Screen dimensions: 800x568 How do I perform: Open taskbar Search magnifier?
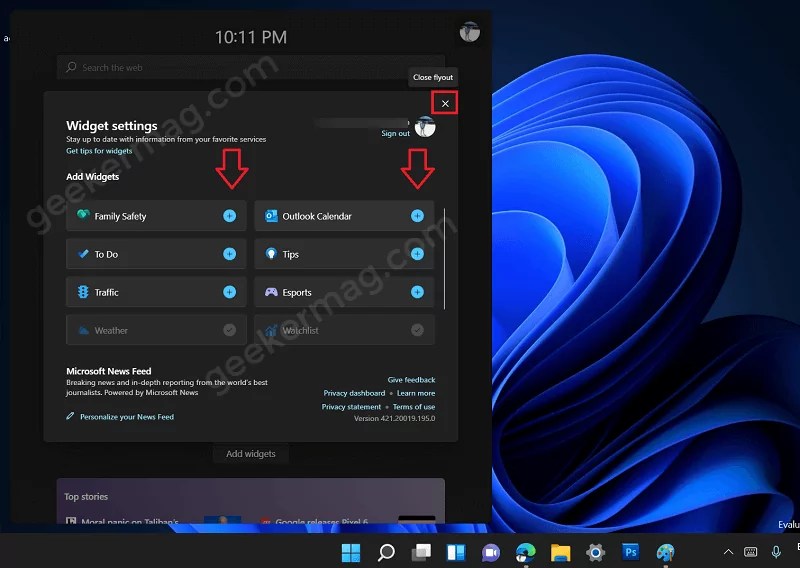pyautogui.click(x=386, y=552)
